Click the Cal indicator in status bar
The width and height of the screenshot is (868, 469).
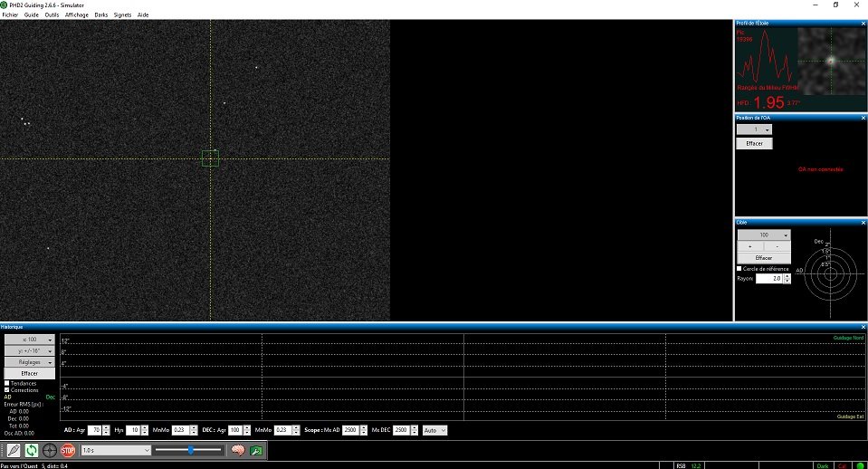842,465
